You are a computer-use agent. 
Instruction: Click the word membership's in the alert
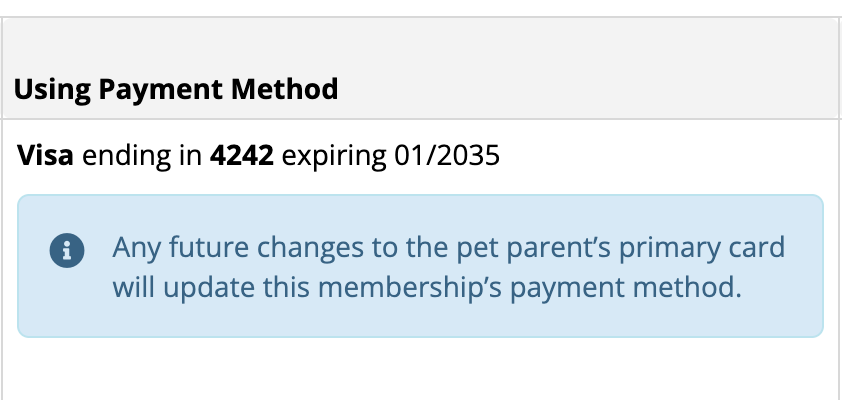click(410, 288)
